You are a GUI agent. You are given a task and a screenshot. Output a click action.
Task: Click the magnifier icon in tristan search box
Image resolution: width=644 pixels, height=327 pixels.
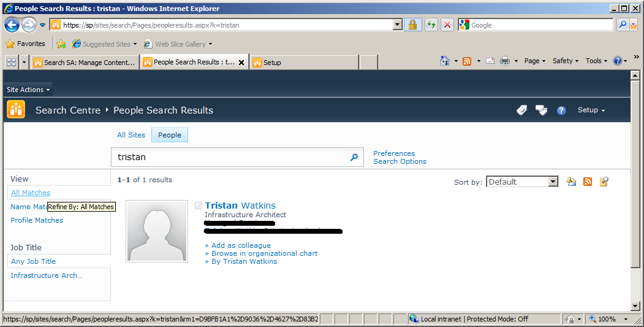coord(354,157)
